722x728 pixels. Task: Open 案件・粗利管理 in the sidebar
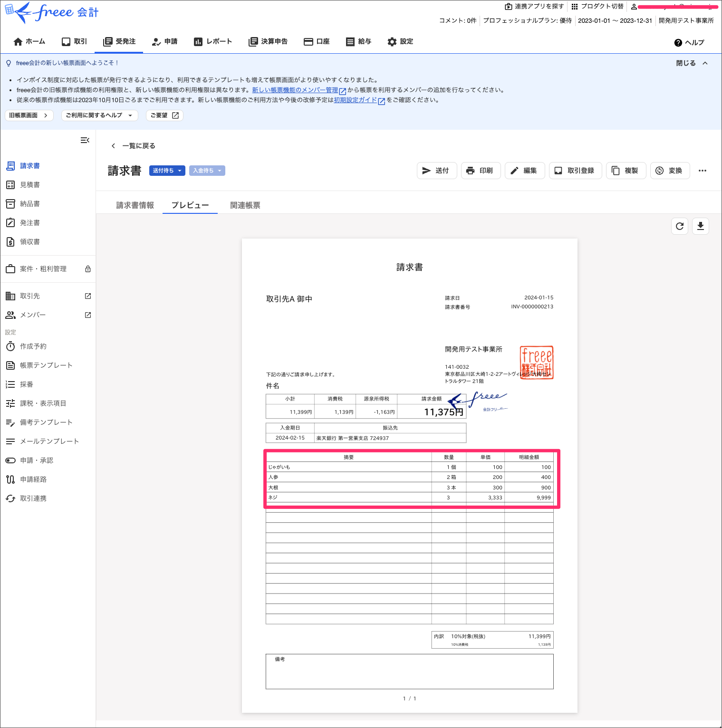click(x=43, y=269)
